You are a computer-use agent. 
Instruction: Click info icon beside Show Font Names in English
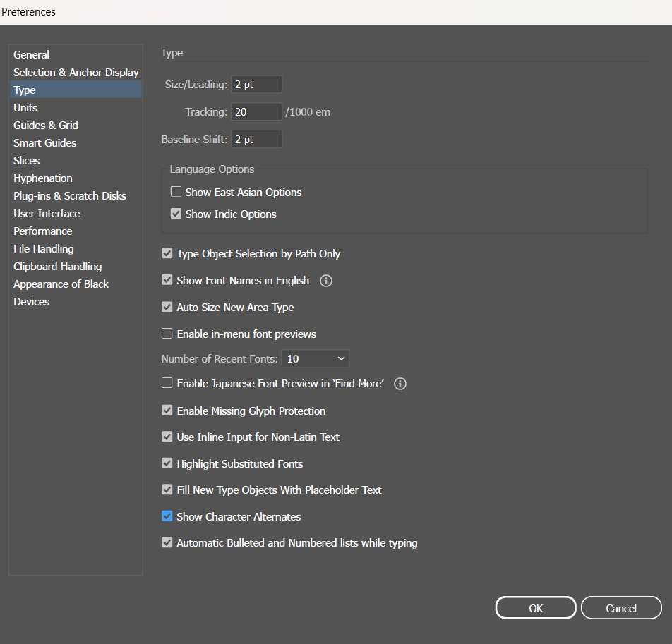(x=325, y=281)
